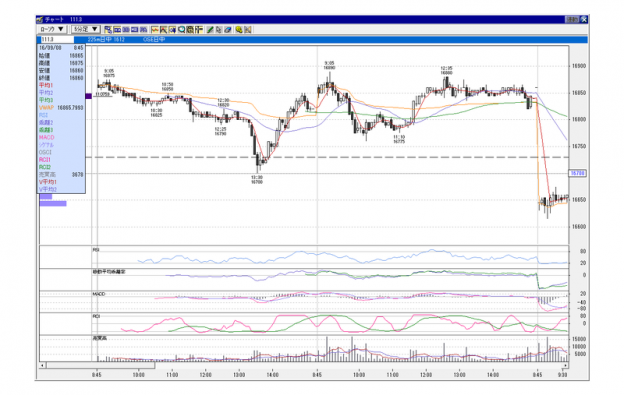The image size is (624, 395).
Task: Click the right arrow of horizontal scrollbar
Action: (566, 365)
